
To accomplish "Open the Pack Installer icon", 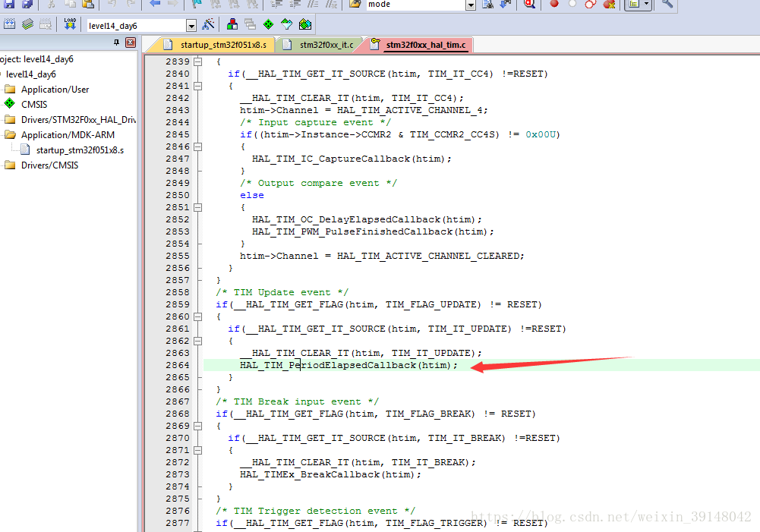I will (305, 24).
